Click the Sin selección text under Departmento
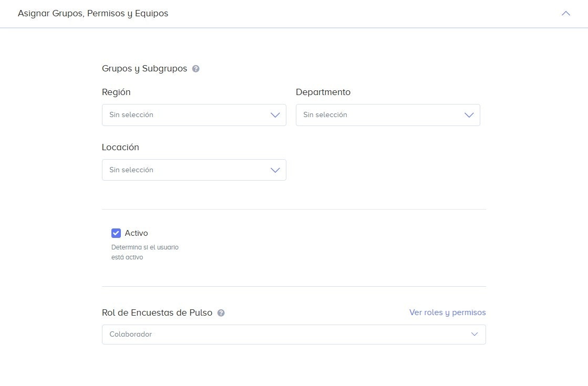This screenshot has width=588, height=386. [325, 115]
